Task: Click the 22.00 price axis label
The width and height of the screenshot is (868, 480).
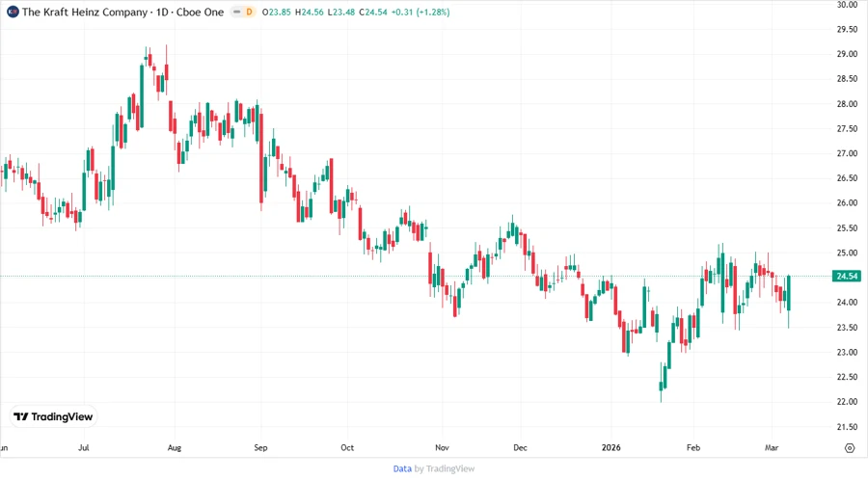Action: [847, 402]
